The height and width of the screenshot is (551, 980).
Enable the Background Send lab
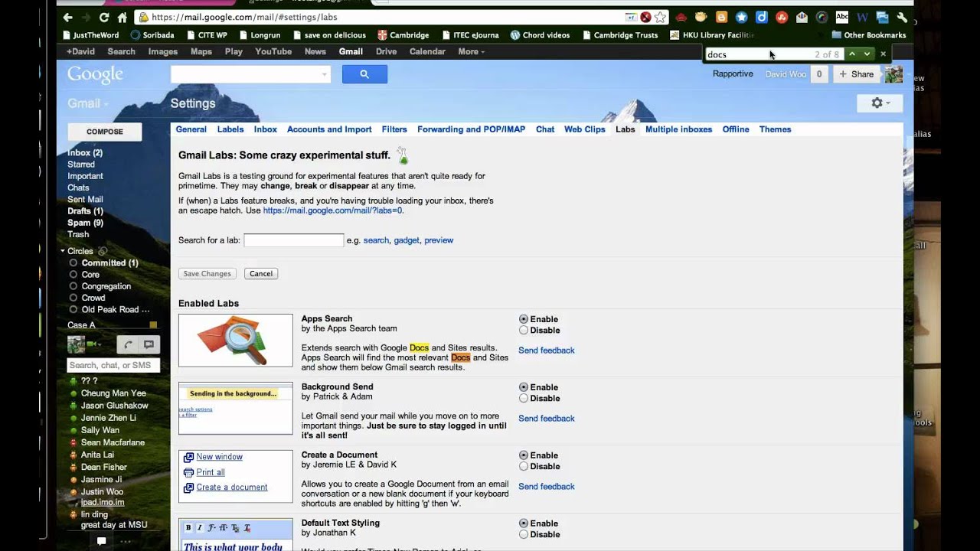coord(524,387)
